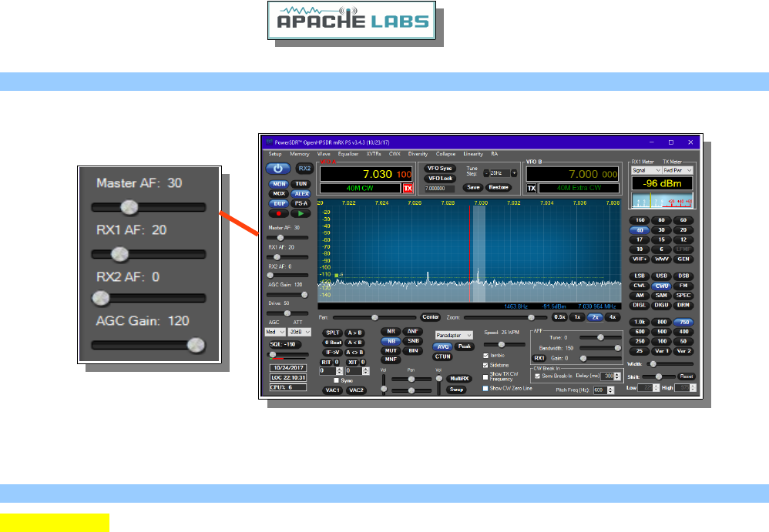
Task: Open the Panadapter display mode dropdown
Action: (x=454, y=336)
